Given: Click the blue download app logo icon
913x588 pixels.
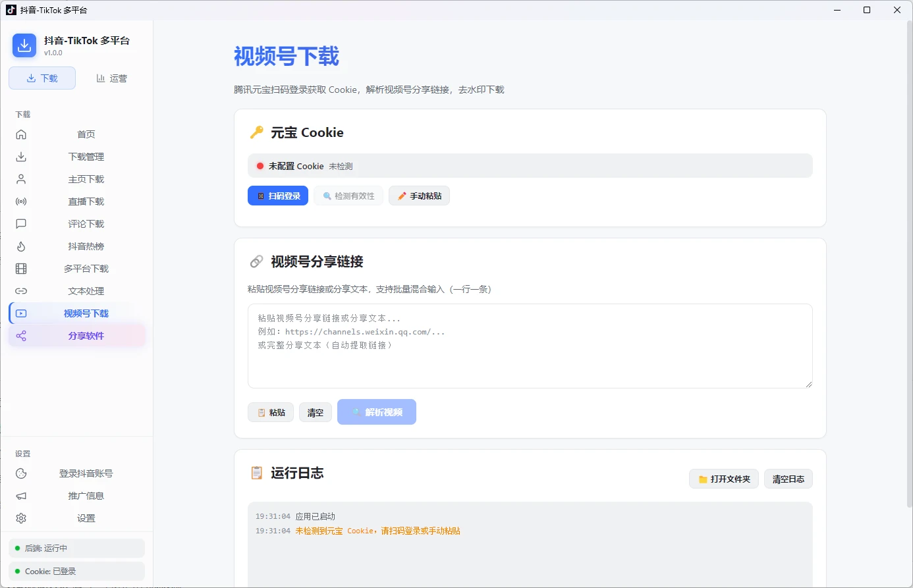Looking at the screenshot, I should [x=24, y=45].
